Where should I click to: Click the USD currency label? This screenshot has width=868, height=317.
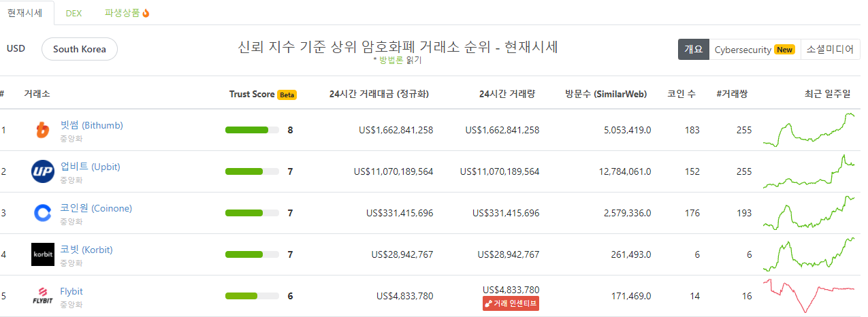[16, 49]
